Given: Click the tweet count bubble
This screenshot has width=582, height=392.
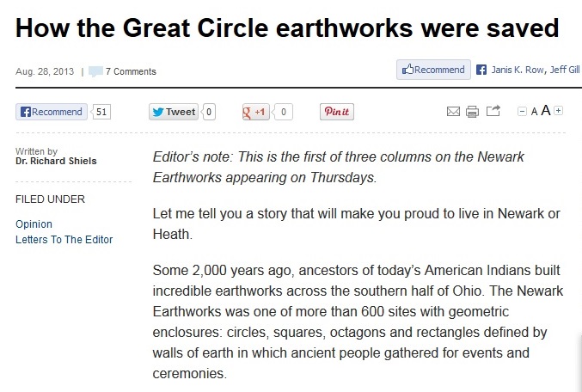Looking at the screenshot, I should pos(209,112).
